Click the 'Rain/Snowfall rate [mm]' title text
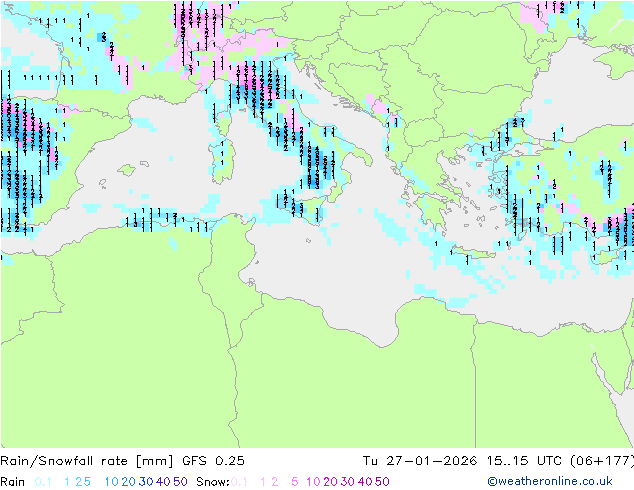This screenshot has height=490, width=634. point(87,461)
